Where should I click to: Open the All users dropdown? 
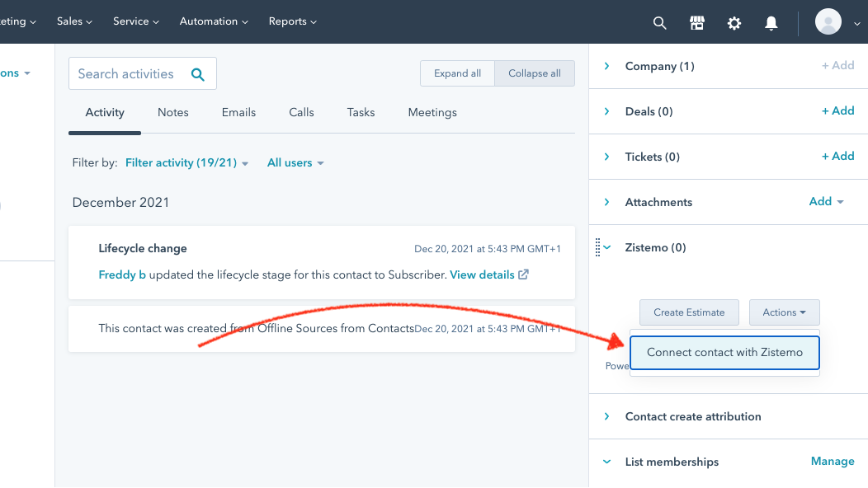pyautogui.click(x=295, y=163)
